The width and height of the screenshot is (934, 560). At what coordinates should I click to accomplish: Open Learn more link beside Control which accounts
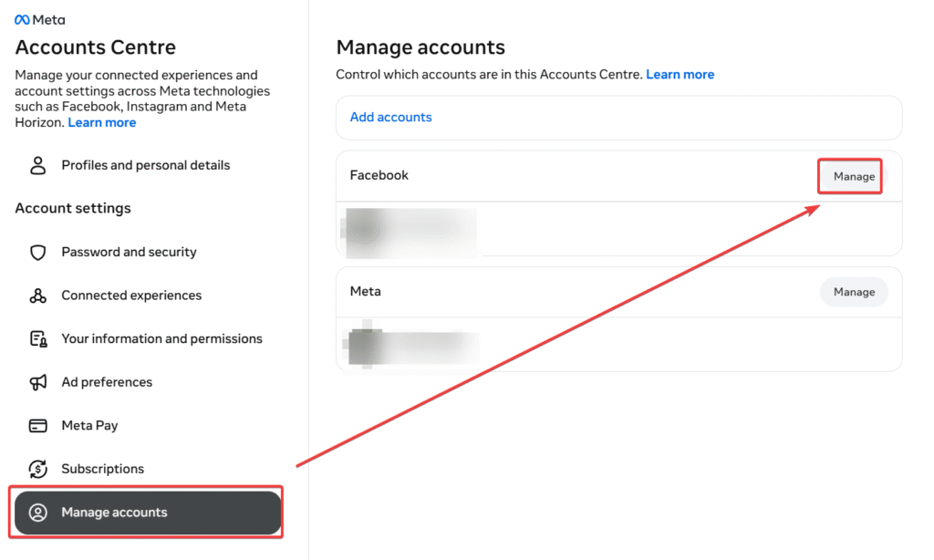(680, 75)
